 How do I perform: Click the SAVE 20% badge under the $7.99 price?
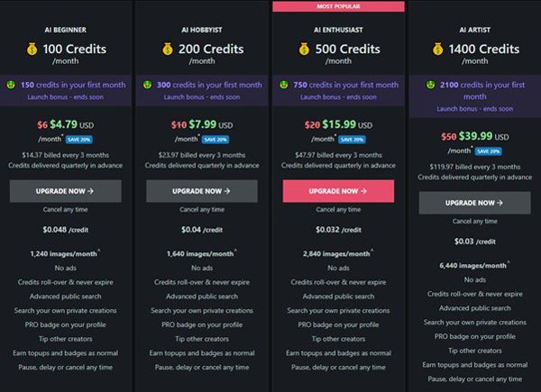pos(215,140)
